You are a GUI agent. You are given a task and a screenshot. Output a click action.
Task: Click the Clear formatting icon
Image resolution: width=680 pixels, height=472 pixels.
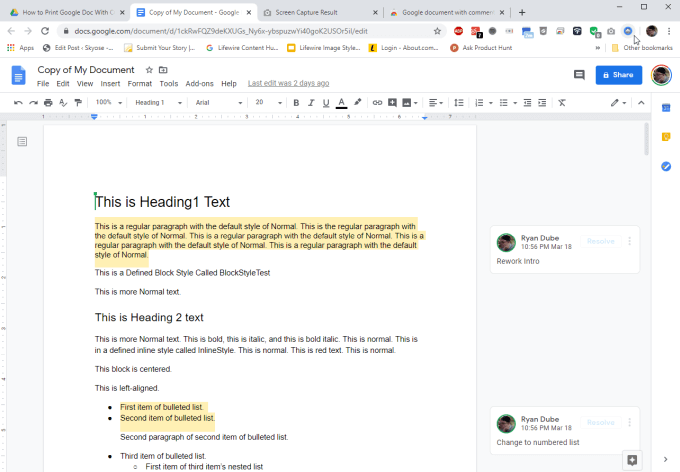tap(562, 103)
